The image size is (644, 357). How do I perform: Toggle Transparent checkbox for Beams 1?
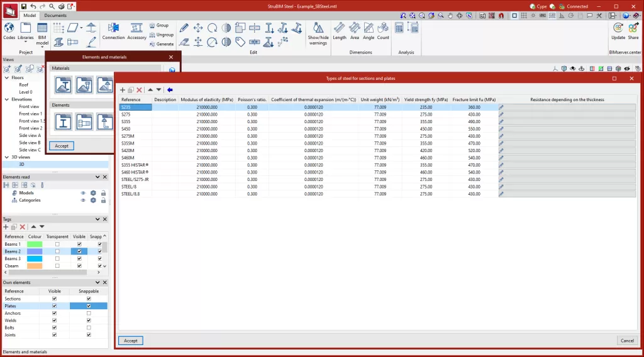57,244
